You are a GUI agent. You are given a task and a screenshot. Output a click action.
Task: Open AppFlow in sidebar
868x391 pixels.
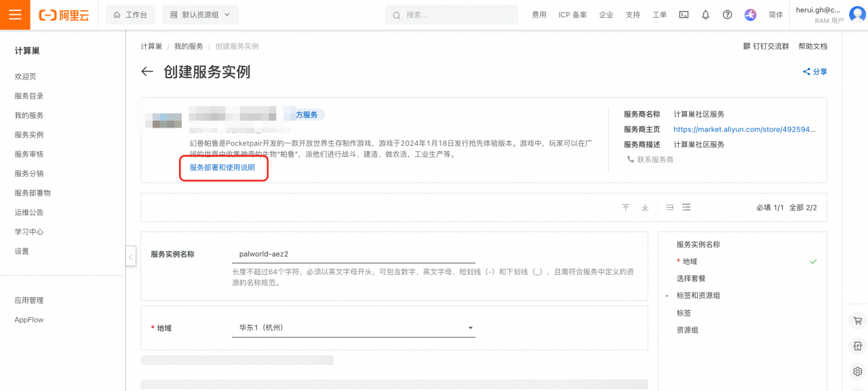(29, 320)
